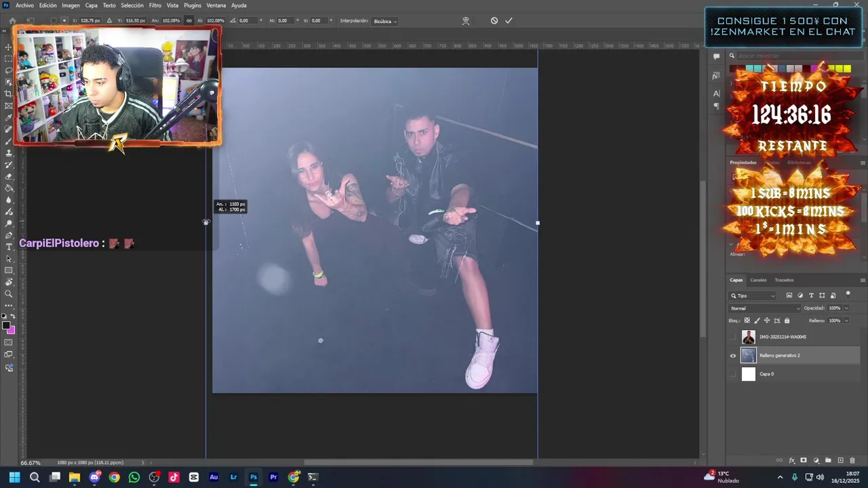Show the Capa 0 layer
Image resolution: width=868 pixels, height=488 pixels.
click(x=732, y=374)
